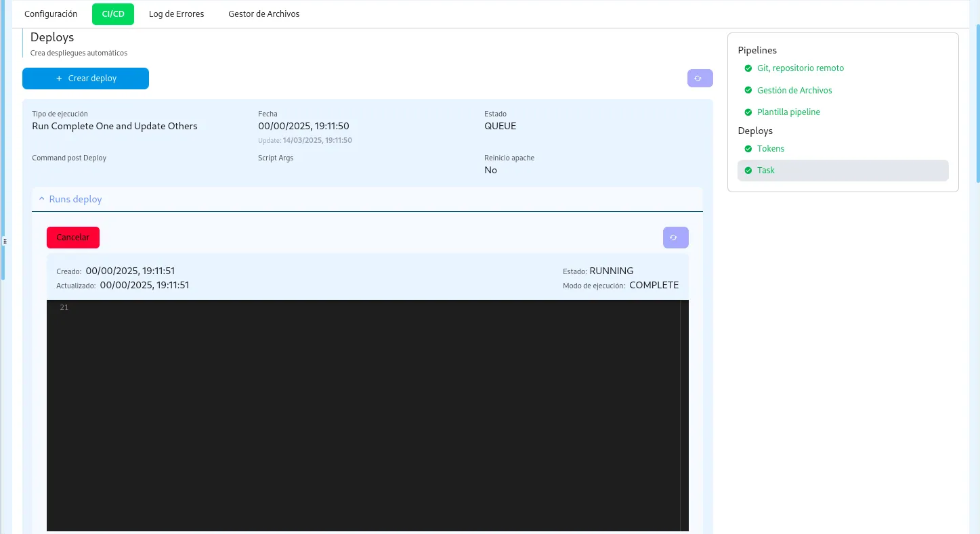The width and height of the screenshot is (980, 534).
Task: Open the Configuración tab
Action: [x=51, y=14]
